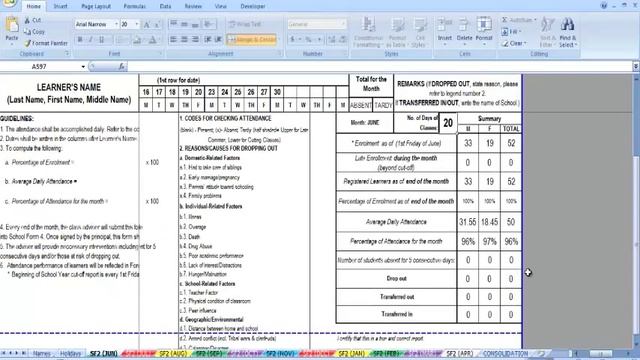Click the Shrink Font icon
The height and width of the screenshot is (360, 640).
(157, 24)
